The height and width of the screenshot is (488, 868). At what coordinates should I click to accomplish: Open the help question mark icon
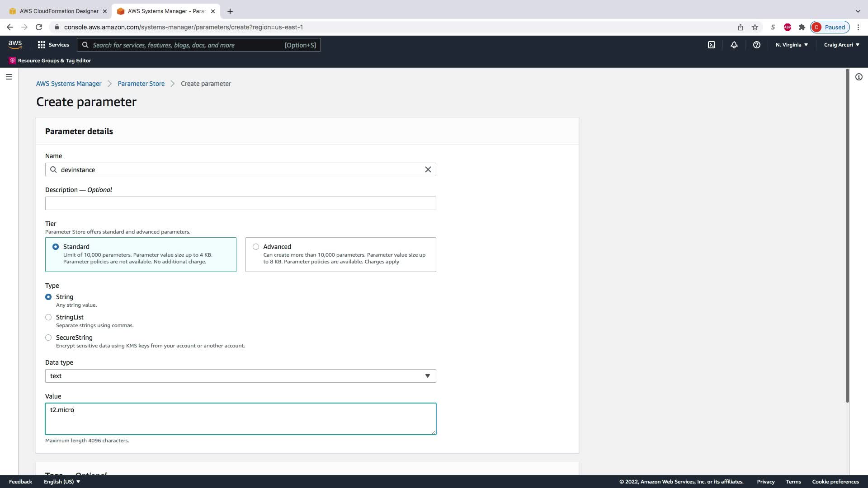(x=756, y=45)
